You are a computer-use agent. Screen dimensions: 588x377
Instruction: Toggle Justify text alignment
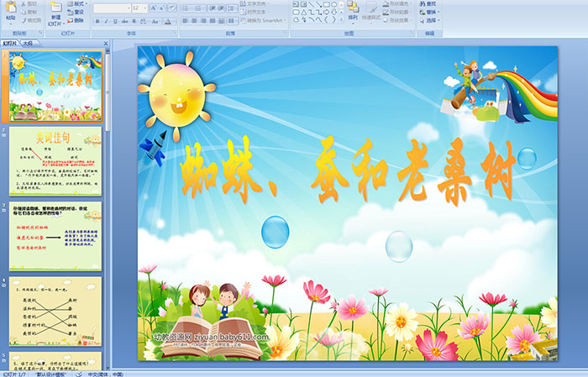pos(213,21)
